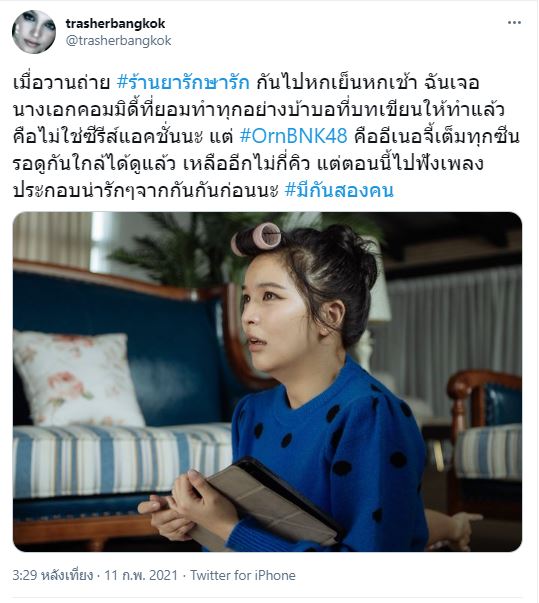The image size is (539, 603).
Task: Click the tweet text starting with เมื่อวานถ่าย
Action: [x=266, y=137]
